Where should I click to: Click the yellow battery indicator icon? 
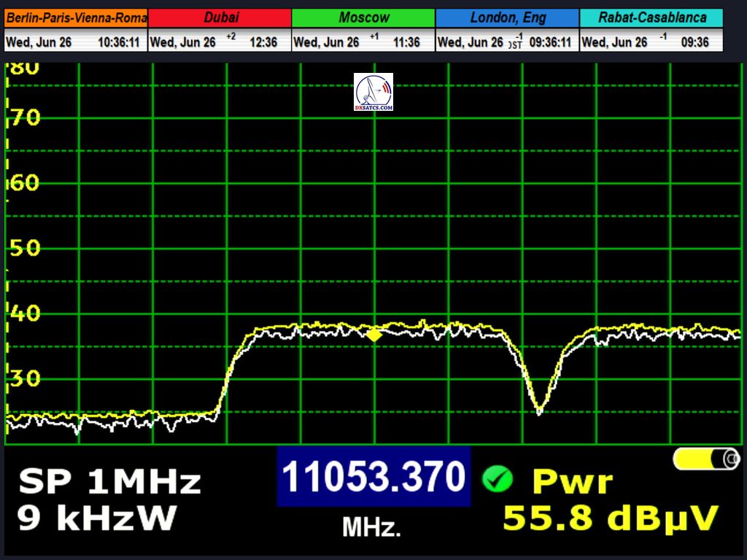[x=705, y=459]
